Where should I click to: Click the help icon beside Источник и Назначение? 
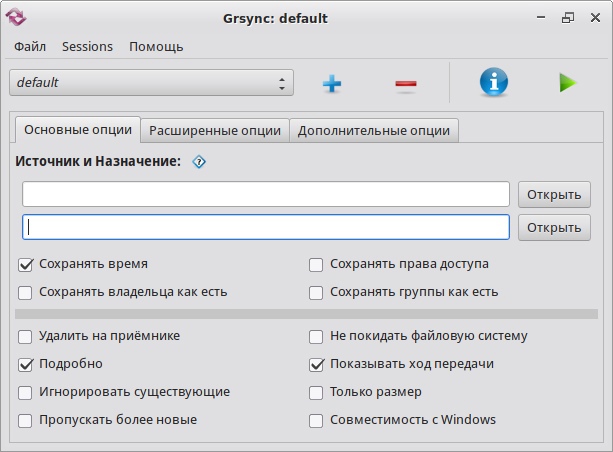pos(198,161)
